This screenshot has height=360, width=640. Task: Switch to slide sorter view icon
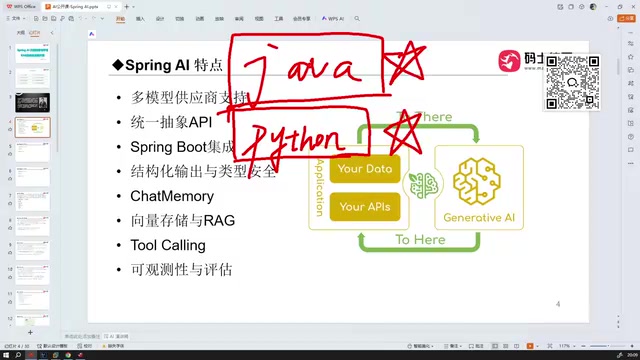pos(506,346)
